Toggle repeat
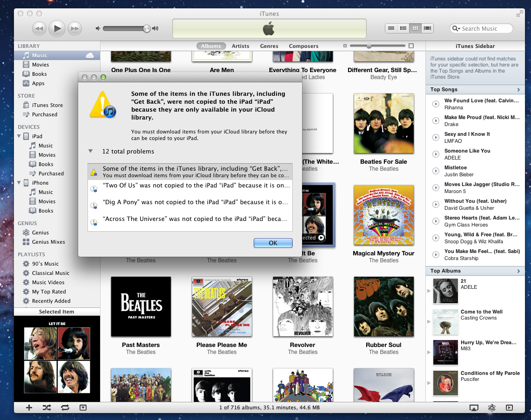The image size is (531, 420). (65, 408)
